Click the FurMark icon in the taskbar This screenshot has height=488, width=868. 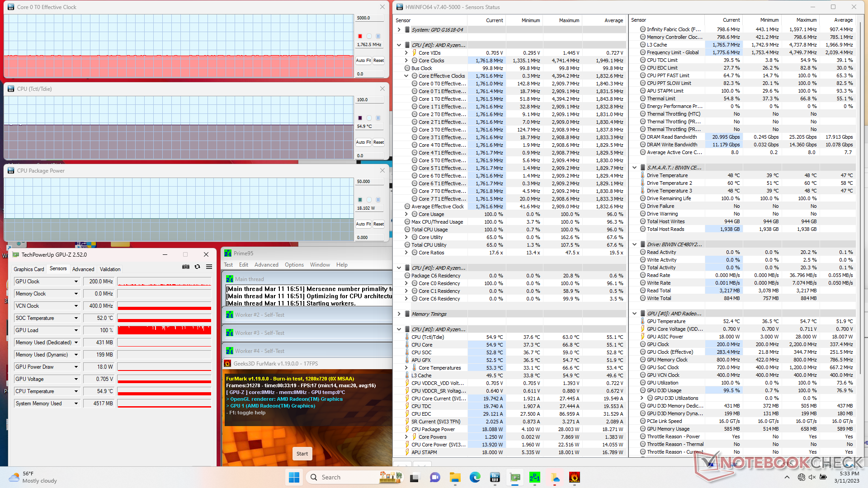tap(575, 477)
